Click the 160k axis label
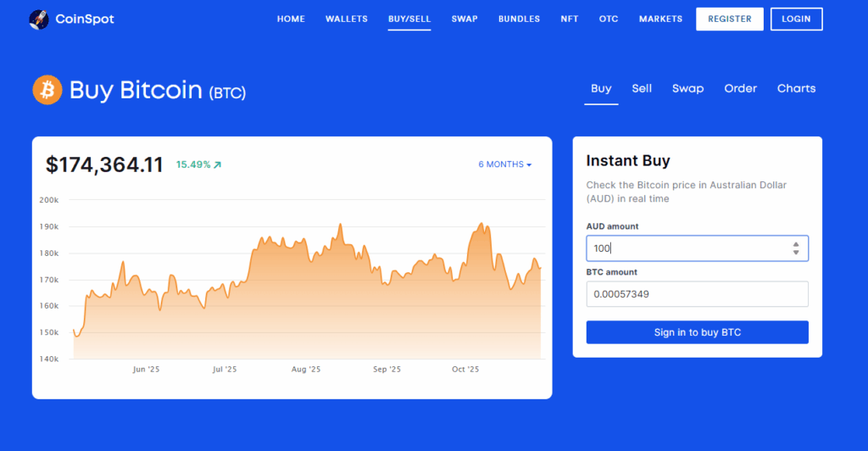Image resolution: width=868 pixels, height=451 pixels. click(x=48, y=305)
